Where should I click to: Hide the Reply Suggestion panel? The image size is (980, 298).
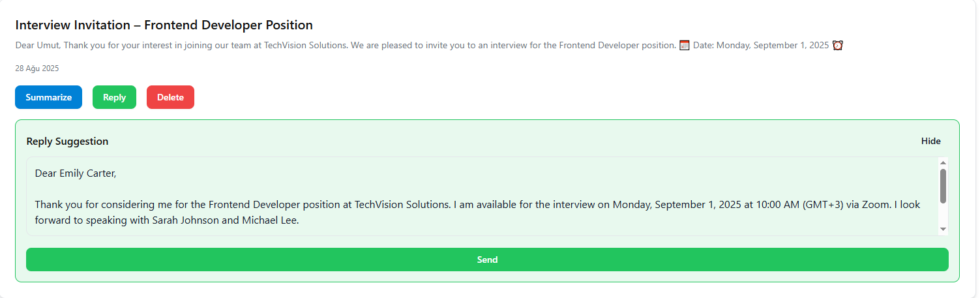[930, 141]
